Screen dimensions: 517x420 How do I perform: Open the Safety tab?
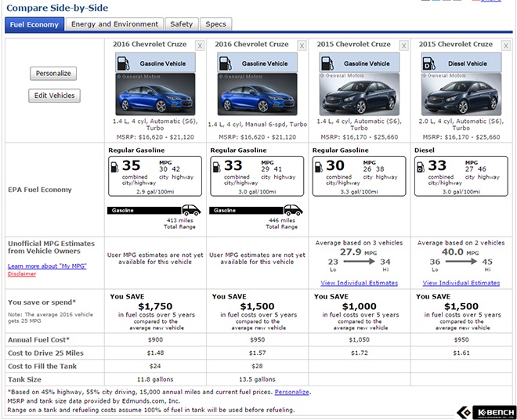tap(182, 24)
